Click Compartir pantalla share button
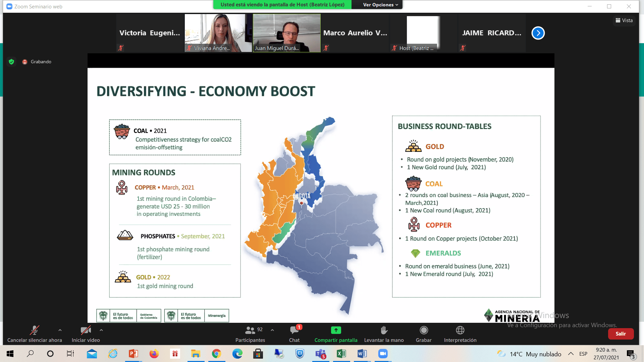The image size is (644, 362). [x=336, y=334]
